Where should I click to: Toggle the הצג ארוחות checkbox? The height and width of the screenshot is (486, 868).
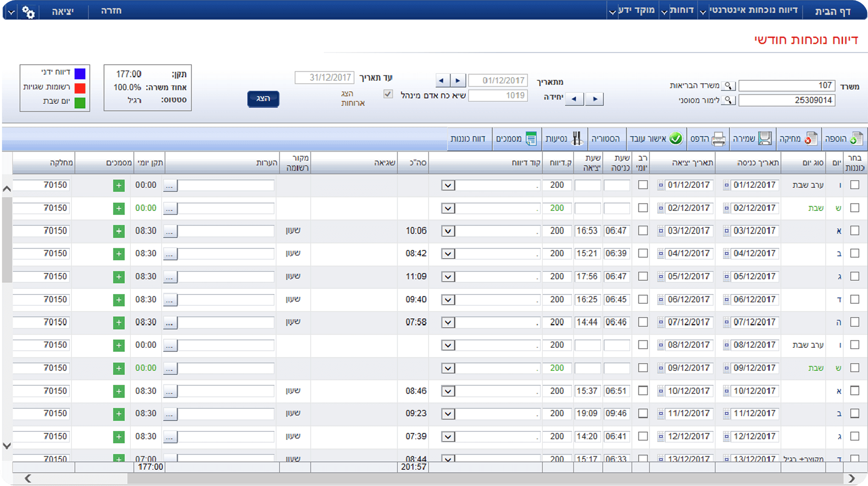point(388,94)
